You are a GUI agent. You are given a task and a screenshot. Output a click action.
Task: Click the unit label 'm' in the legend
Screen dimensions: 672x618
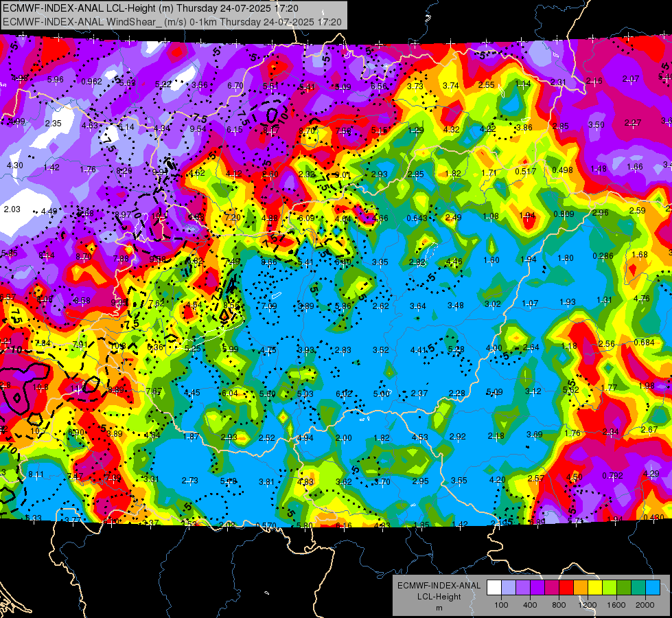[x=439, y=608]
